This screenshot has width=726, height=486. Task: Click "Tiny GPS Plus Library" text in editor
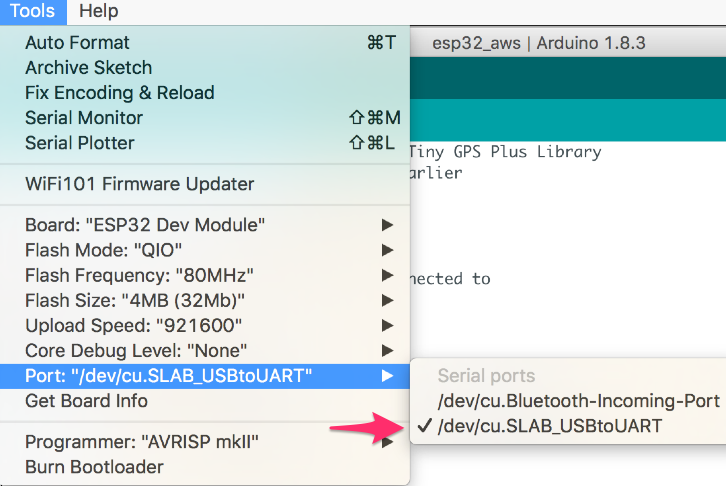point(505,152)
